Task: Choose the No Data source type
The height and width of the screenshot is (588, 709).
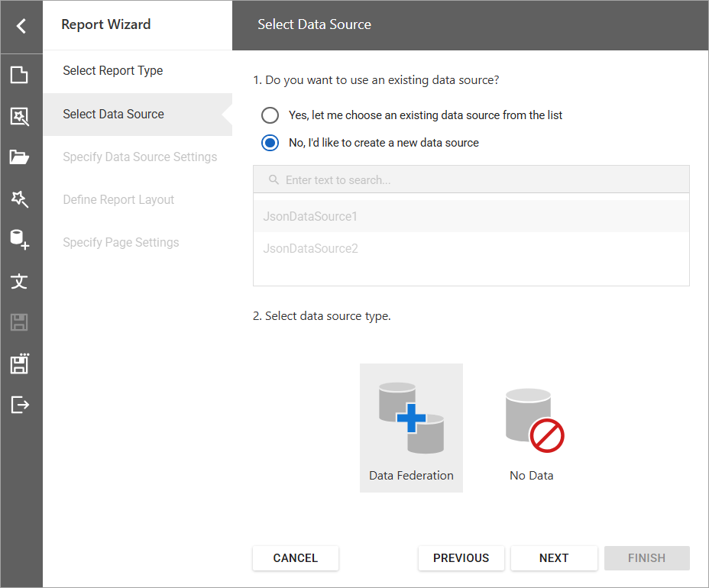Action: pyautogui.click(x=532, y=428)
